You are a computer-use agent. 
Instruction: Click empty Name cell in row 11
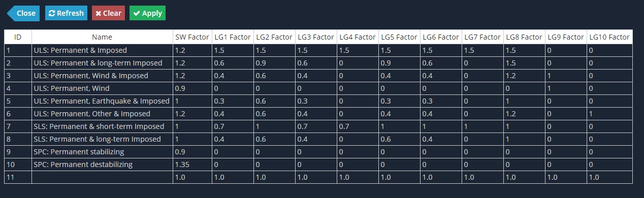click(102, 177)
